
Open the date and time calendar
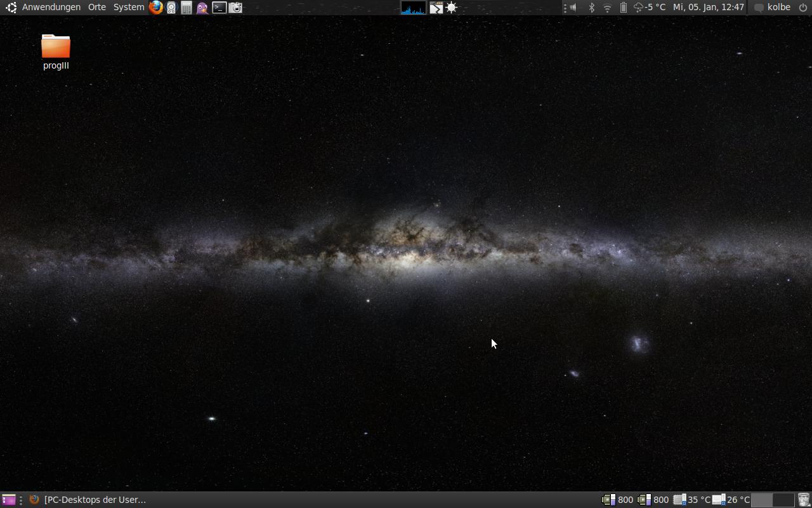pos(708,8)
